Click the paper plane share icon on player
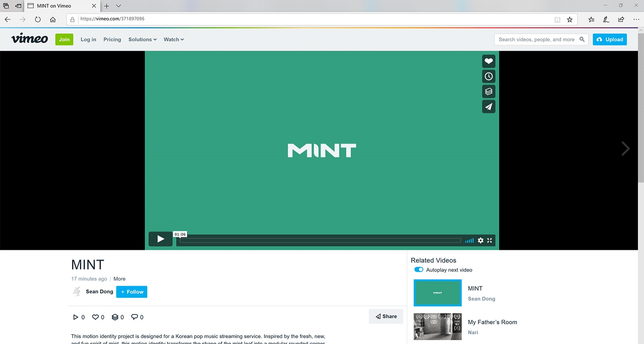This screenshot has width=644, height=344. pos(489,107)
